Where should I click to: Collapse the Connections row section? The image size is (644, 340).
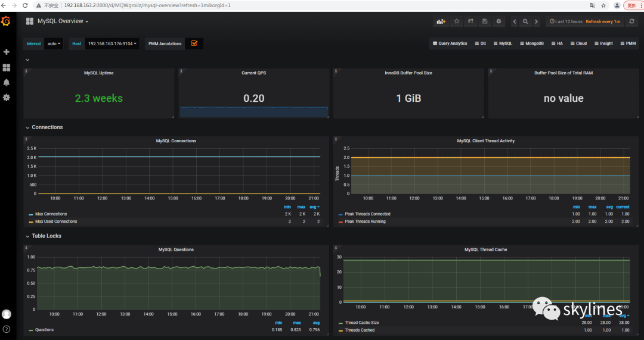47,127
